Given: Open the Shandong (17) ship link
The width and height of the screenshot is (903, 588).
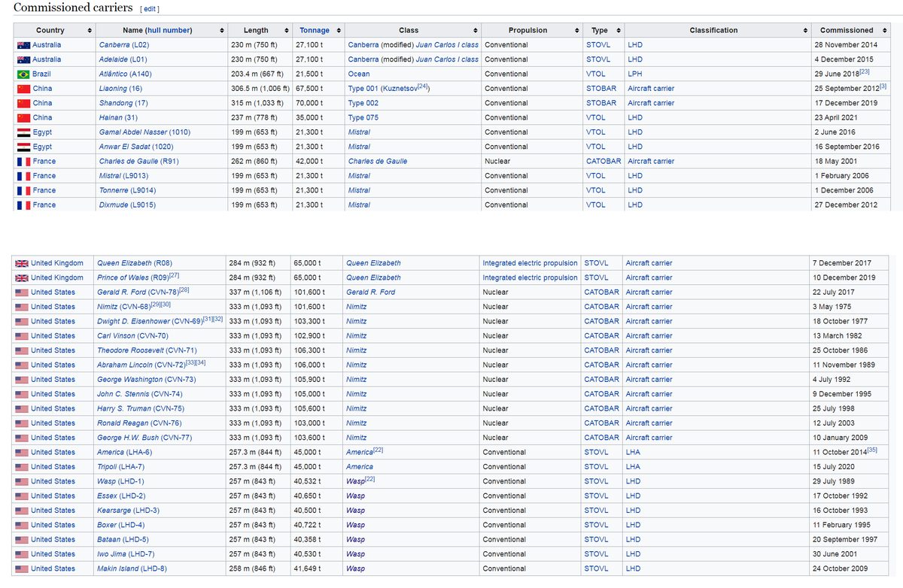Looking at the screenshot, I should point(123,103).
